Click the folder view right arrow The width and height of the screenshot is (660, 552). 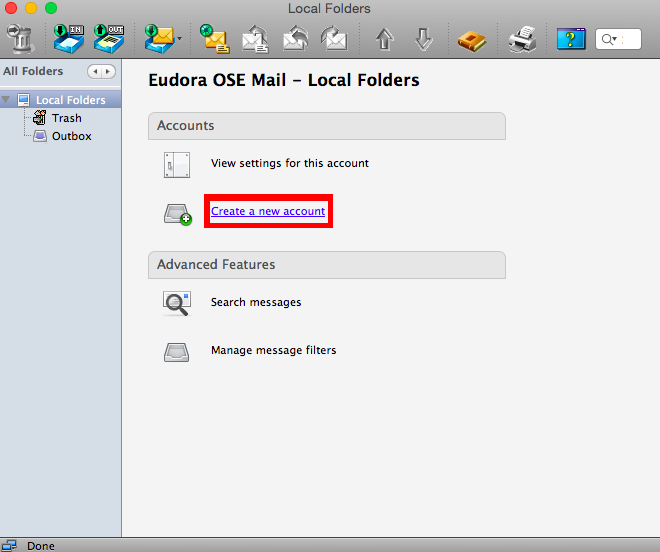pos(108,72)
